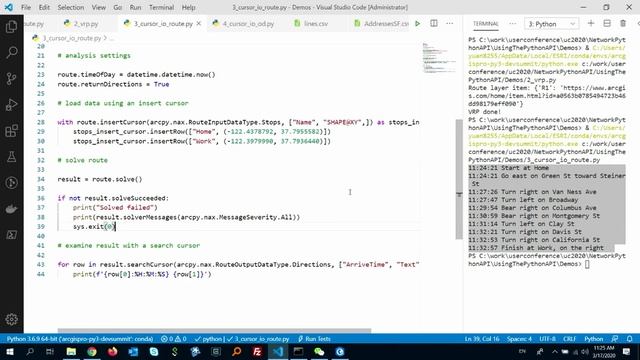Click Ln 39, Col 16 position indicator
This screenshot has width=640, height=360.
point(482,339)
